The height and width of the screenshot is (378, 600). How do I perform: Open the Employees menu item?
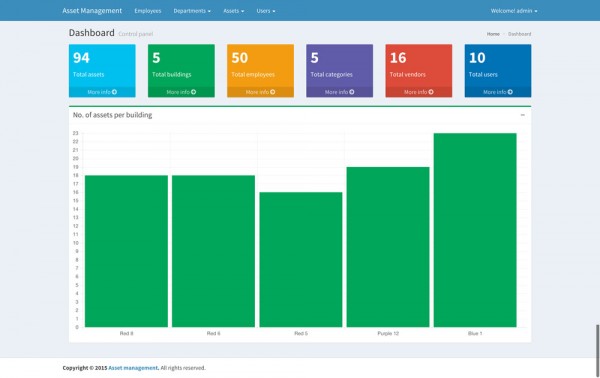[148, 11]
